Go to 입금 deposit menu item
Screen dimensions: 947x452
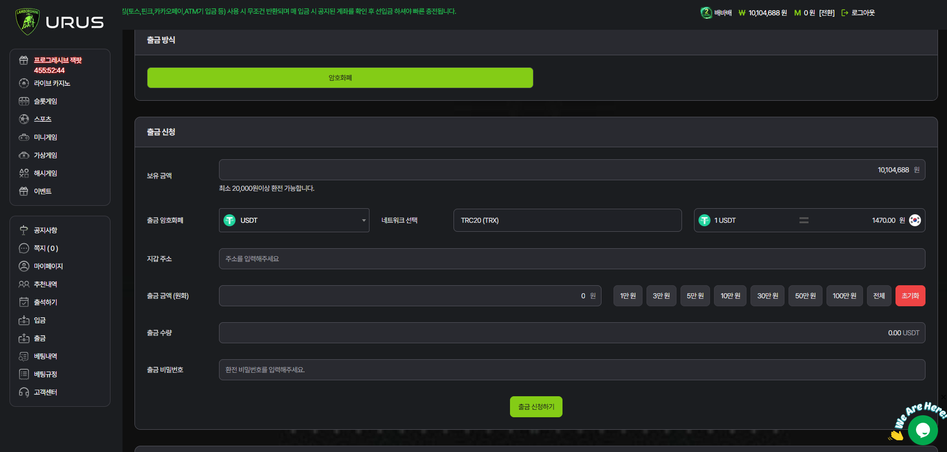(39, 320)
